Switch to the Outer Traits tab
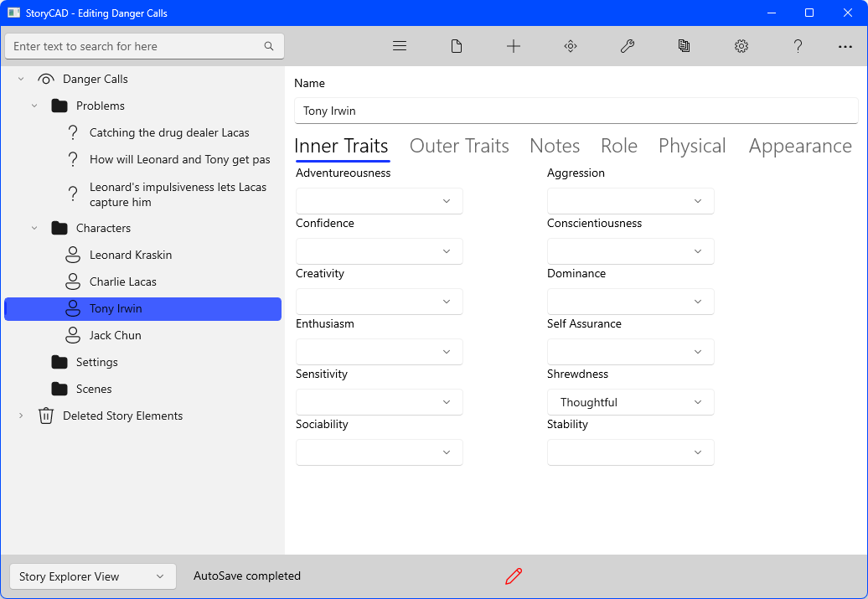Image resolution: width=868 pixels, height=599 pixels. pos(459,146)
